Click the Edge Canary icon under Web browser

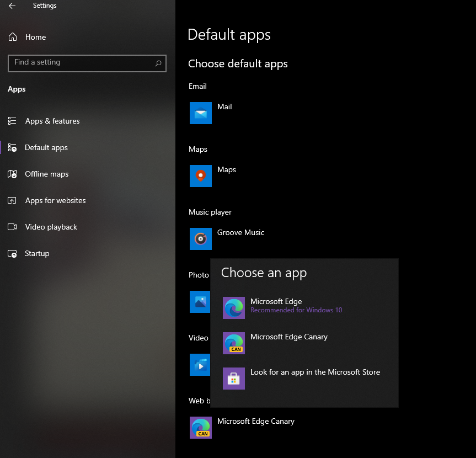pyautogui.click(x=201, y=427)
